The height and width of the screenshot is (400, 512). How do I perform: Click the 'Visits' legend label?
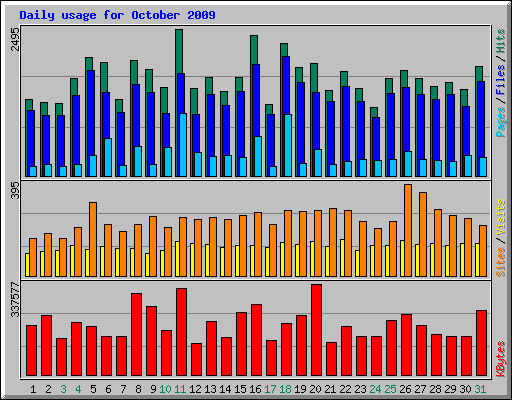tap(501, 218)
